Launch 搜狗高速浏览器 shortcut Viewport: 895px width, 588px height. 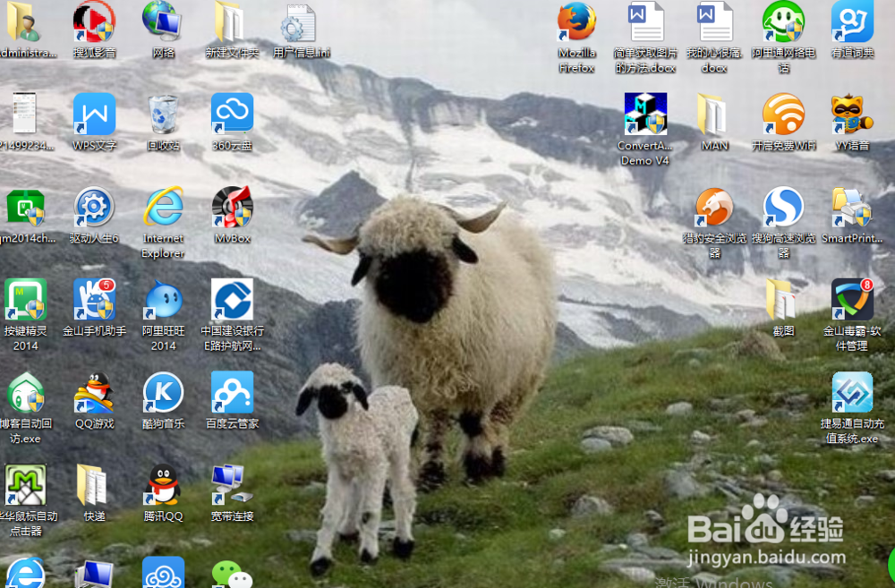pos(783,208)
